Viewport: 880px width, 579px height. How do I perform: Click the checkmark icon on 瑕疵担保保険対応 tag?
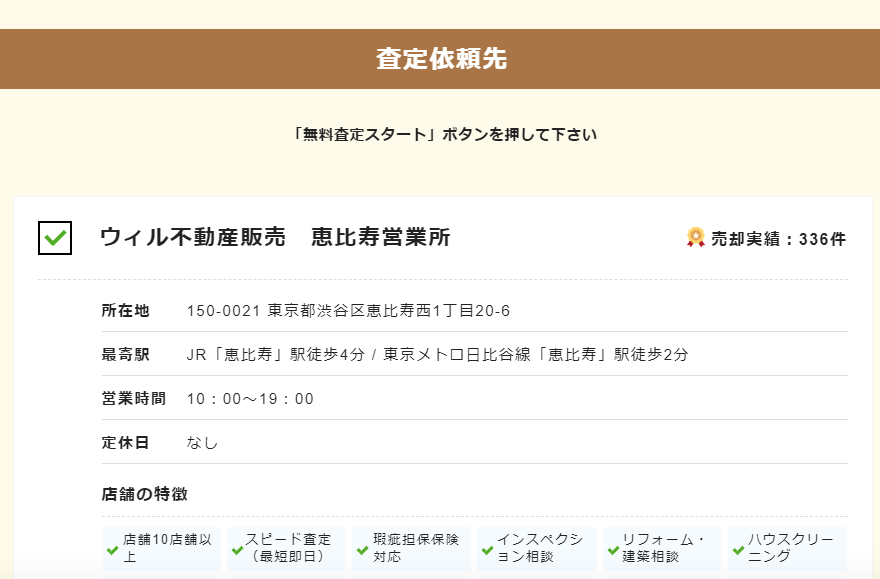[x=360, y=550]
